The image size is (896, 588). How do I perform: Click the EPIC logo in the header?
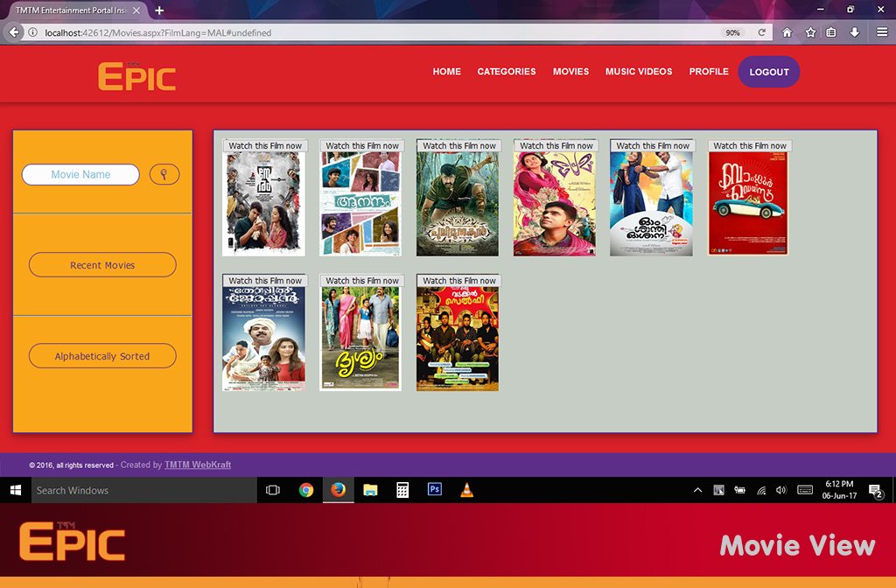click(x=137, y=76)
